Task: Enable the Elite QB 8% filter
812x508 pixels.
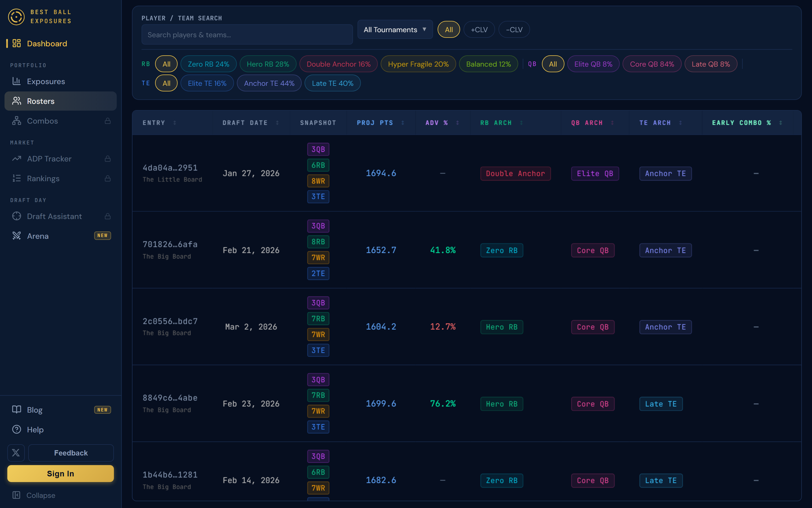Action: 593,64
